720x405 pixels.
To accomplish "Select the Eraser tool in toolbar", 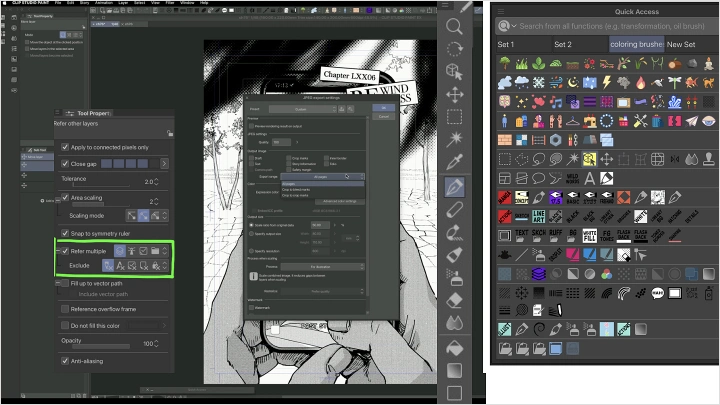I will (454, 301).
